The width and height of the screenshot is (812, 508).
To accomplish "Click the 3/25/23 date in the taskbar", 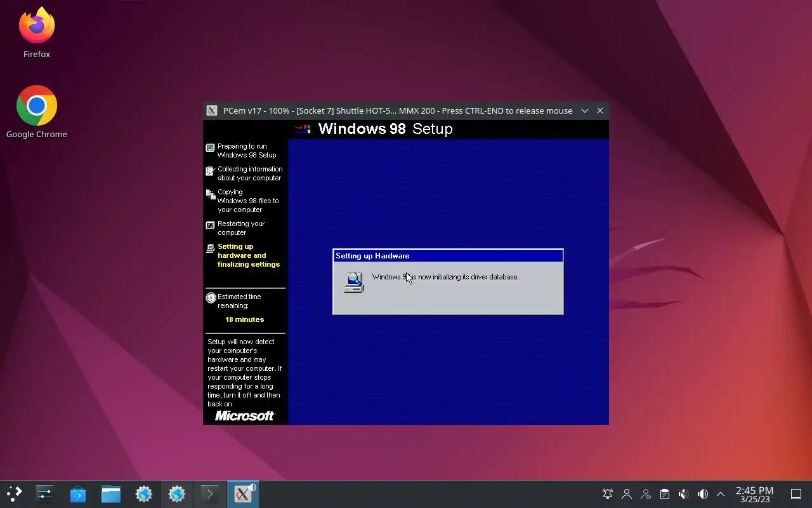I will click(755, 500).
